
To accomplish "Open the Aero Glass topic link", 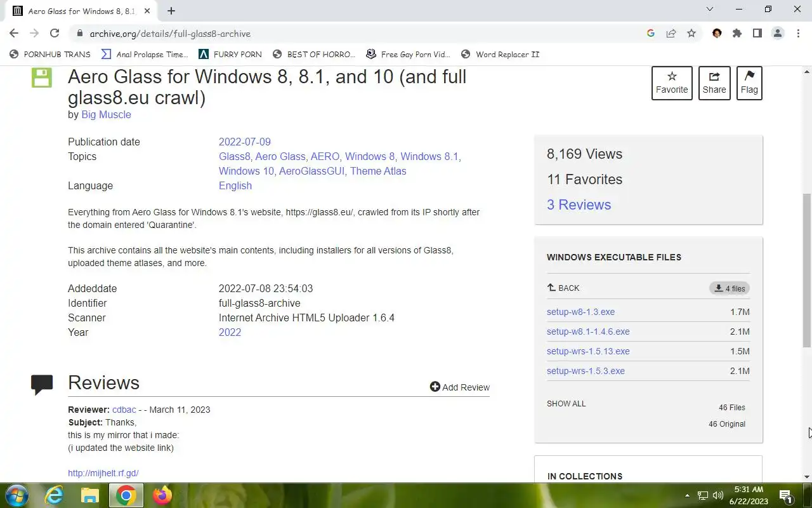I will click(280, 156).
